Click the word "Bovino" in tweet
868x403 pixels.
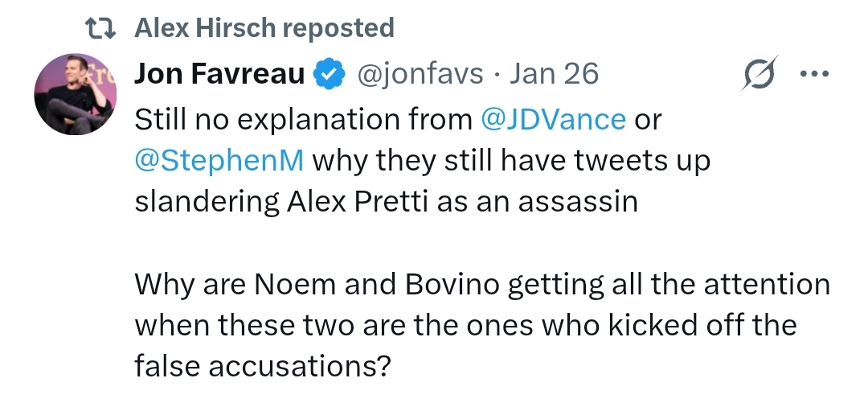click(x=452, y=285)
